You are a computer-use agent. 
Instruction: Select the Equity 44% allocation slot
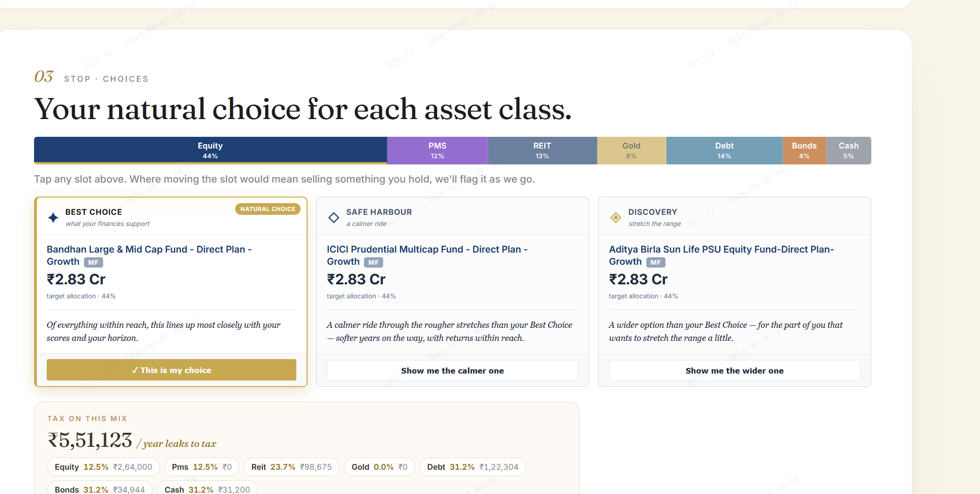tap(210, 150)
